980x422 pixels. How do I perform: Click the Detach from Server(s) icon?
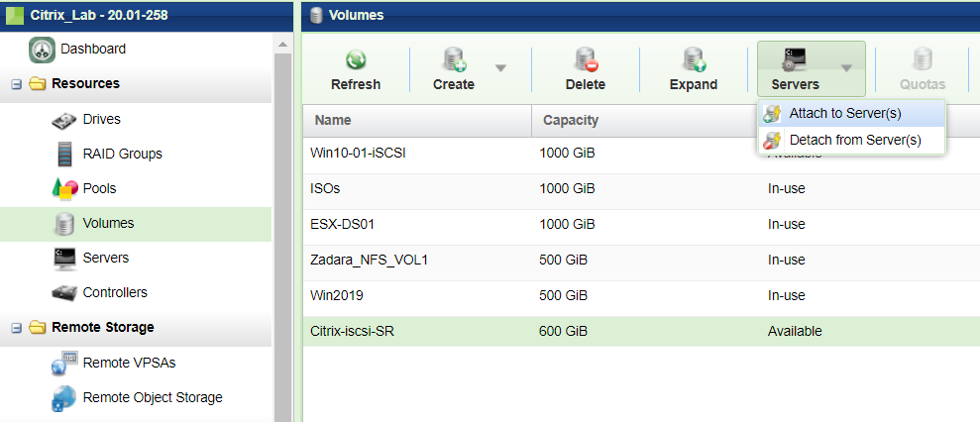tap(773, 140)
